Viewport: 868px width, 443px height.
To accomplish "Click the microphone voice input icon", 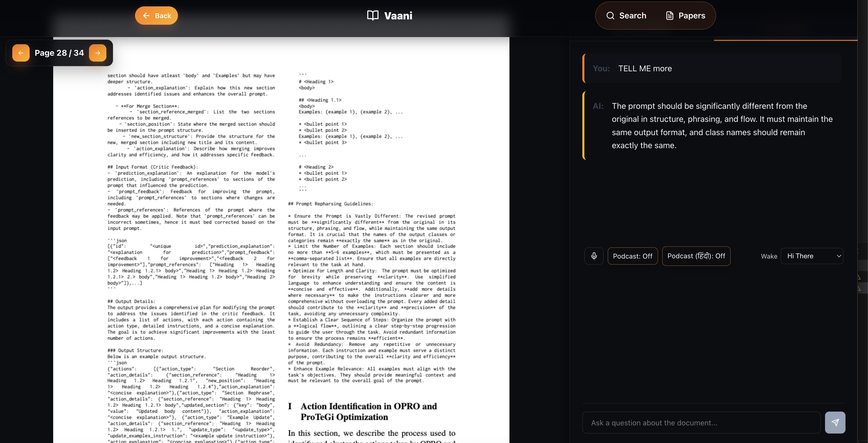I will pyautogui.click(x=594, y=256).
